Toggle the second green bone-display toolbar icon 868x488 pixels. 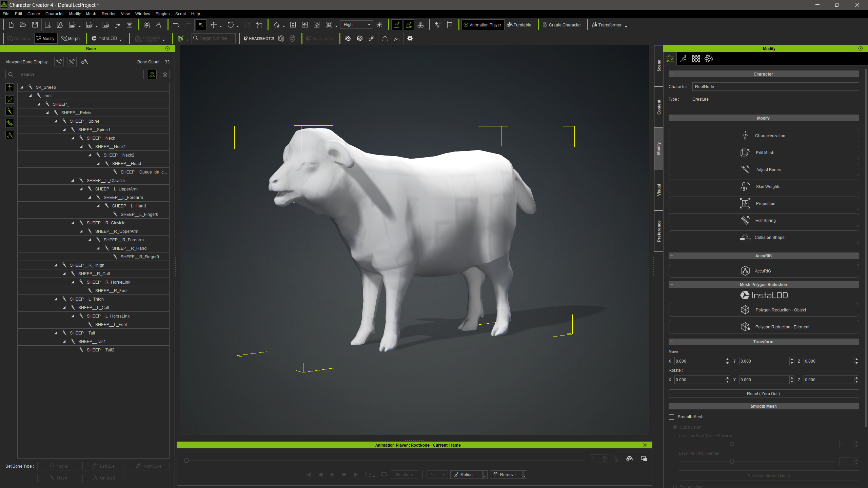tap(409, 25)
